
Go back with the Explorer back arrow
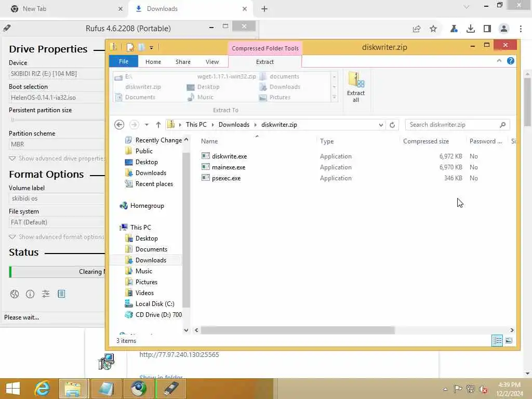point(119,125)
